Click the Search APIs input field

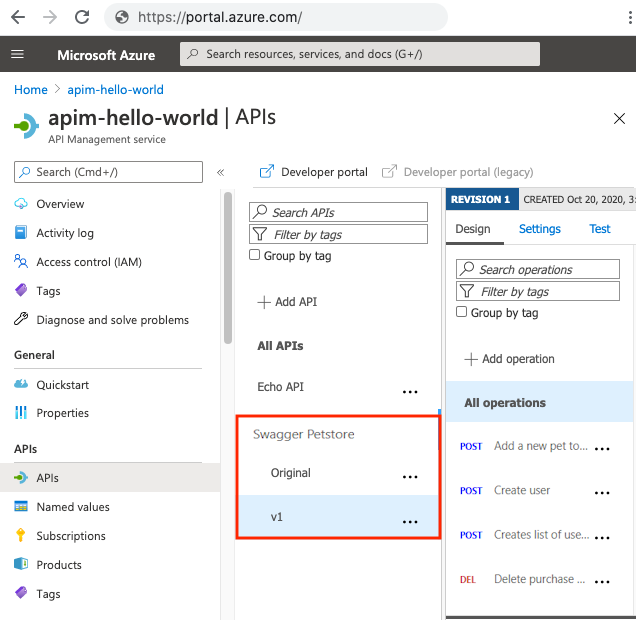[x=338, y=212]
